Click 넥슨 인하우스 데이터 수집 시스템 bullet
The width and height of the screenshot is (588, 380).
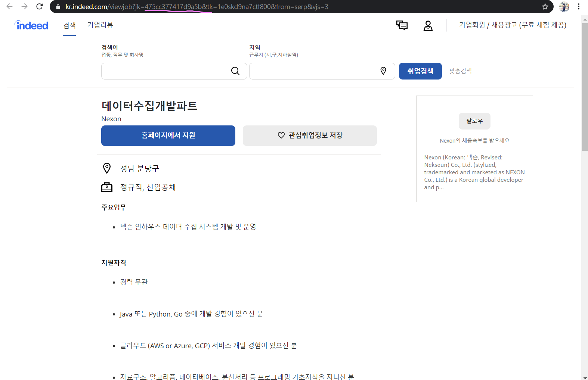[188, 227]
